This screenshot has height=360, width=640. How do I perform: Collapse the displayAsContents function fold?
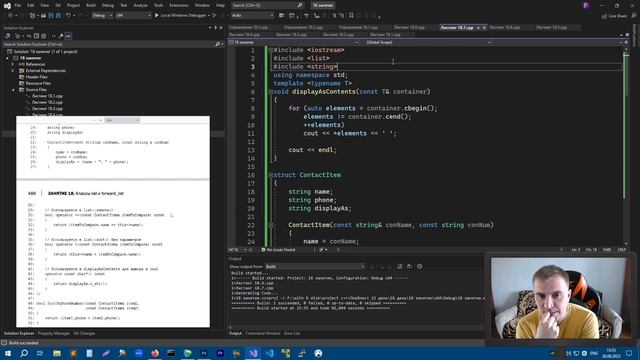pos(270,92)
